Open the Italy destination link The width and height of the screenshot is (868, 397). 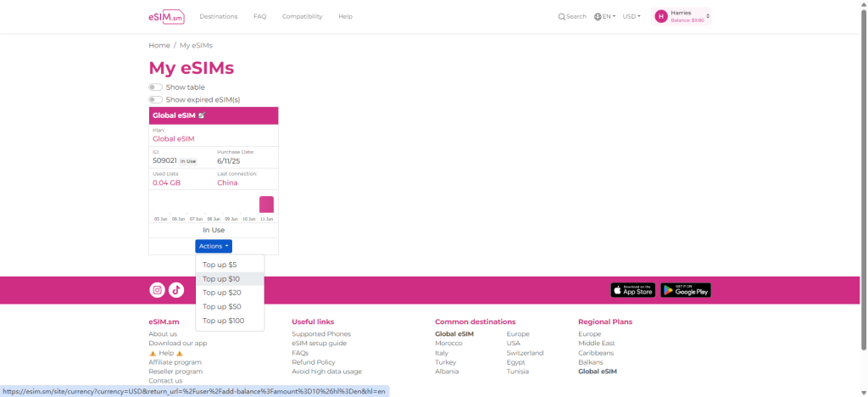442,353
